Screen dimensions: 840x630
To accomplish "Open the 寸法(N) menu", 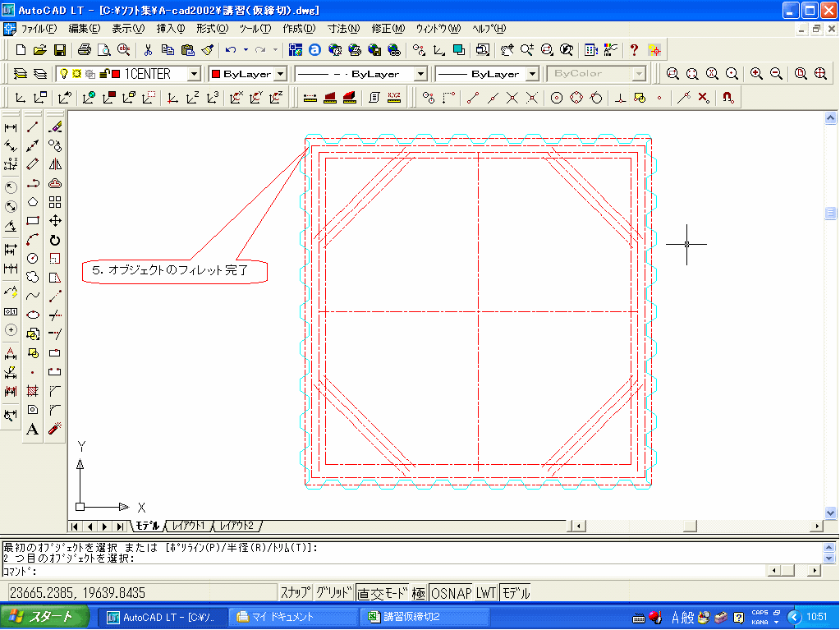I will 343,29.
